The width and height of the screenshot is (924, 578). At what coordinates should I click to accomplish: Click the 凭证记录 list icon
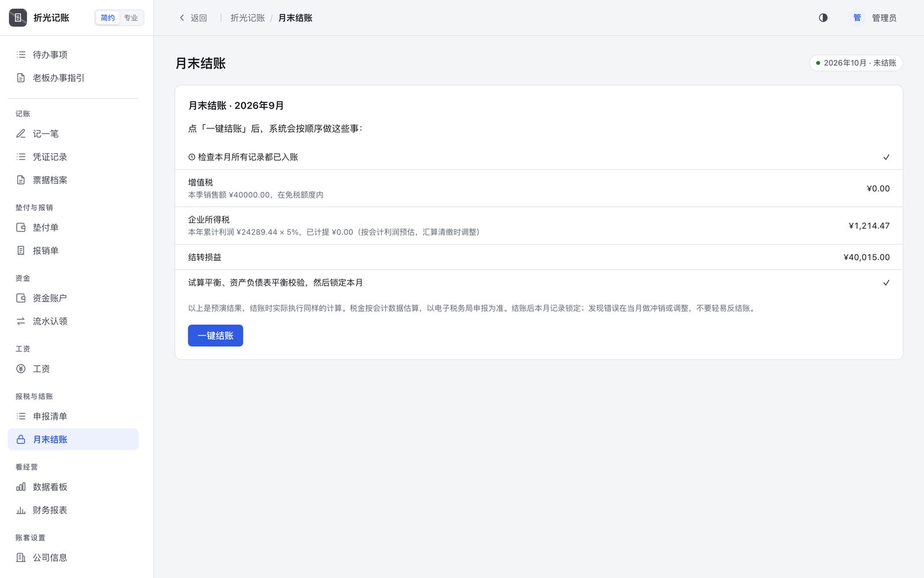[x=21, y=157]
